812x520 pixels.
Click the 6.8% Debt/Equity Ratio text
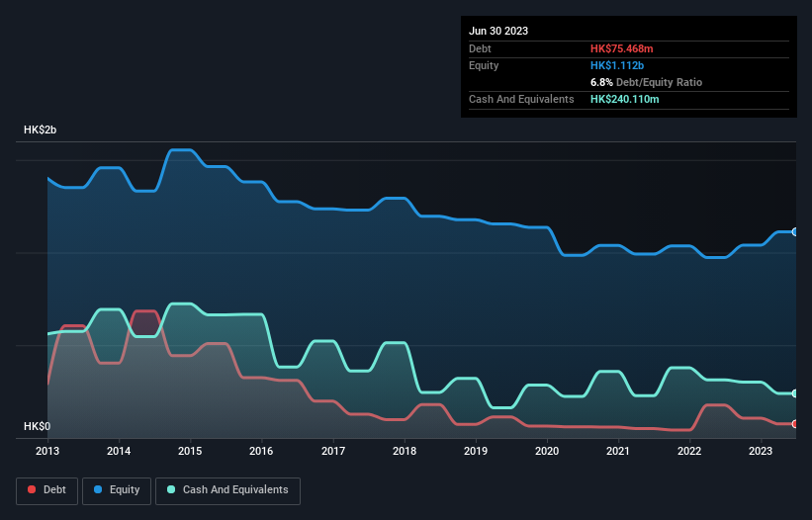646,82
